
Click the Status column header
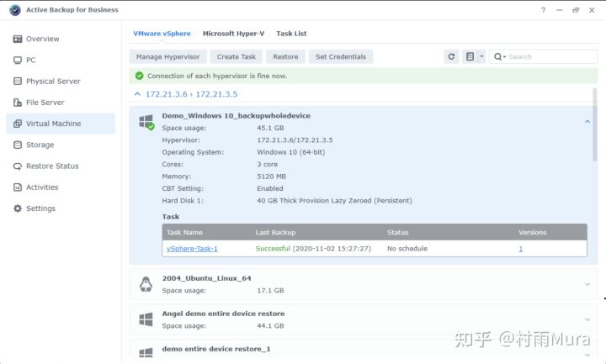(397, 232)
